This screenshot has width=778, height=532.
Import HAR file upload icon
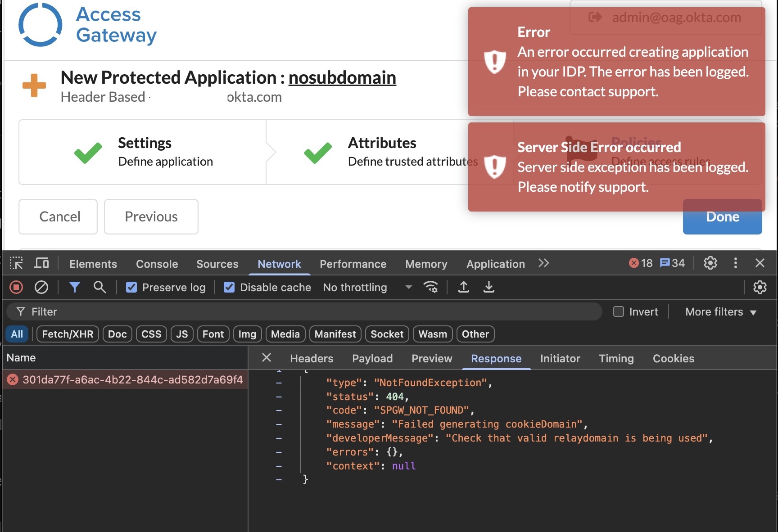coord(464,287)
